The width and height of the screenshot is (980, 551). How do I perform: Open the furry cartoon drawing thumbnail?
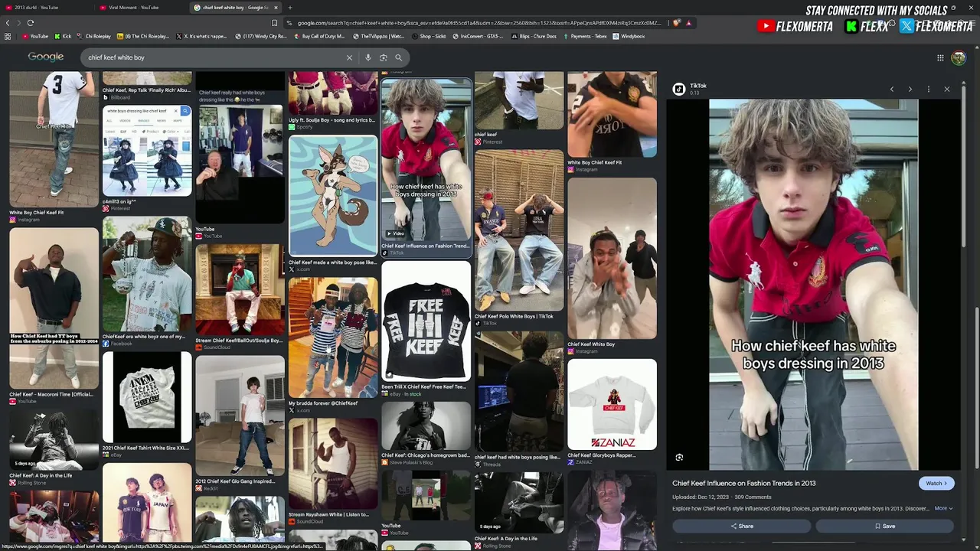[x=333, y=196]
